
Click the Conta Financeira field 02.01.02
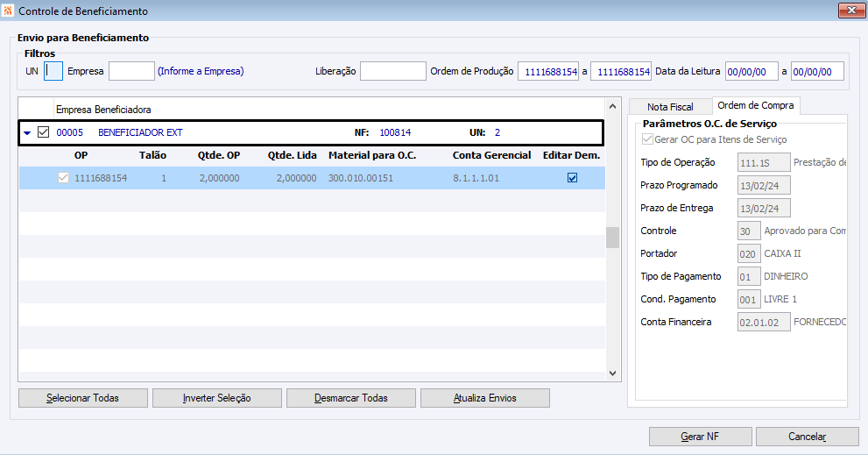[764, 322]
